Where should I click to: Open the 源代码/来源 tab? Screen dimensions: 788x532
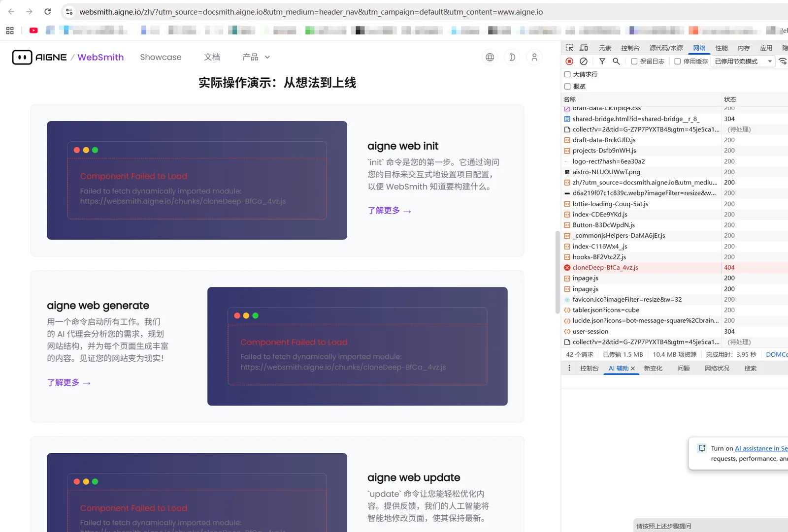[x=666, y=48]
